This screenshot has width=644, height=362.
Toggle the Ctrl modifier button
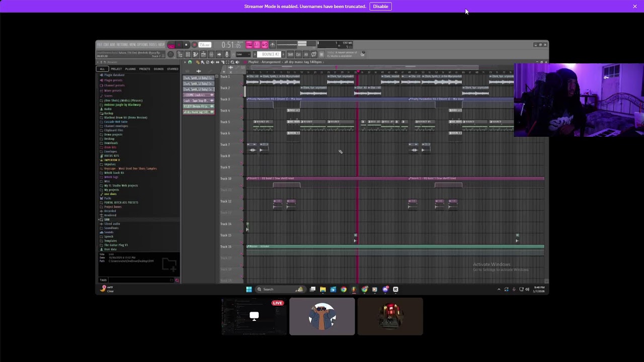coord(298,54)
